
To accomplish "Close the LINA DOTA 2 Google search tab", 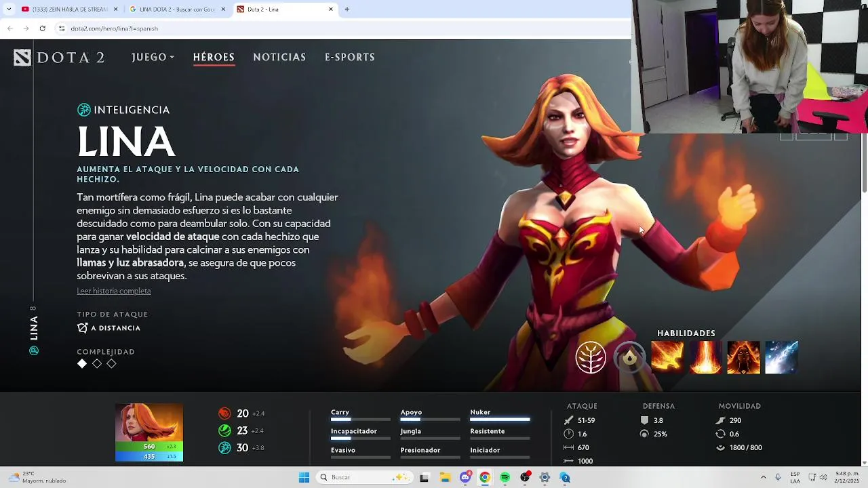I will click(223, 9).
